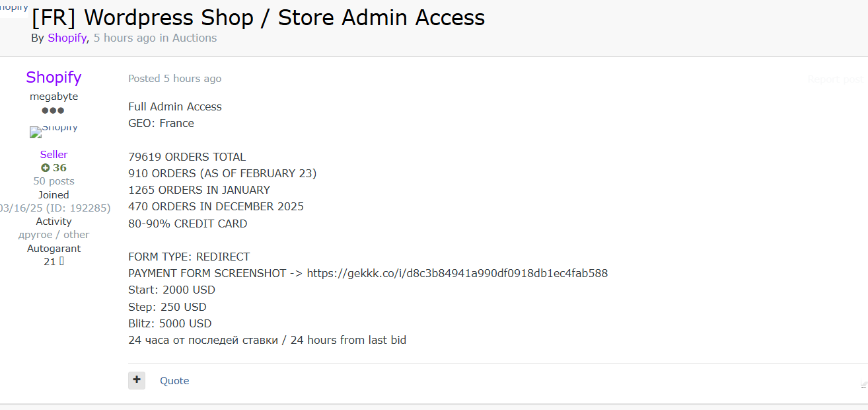This screenshot has height=410, width=868.
Task: Click the Seller group label
Action: click(x=54, y=155)
